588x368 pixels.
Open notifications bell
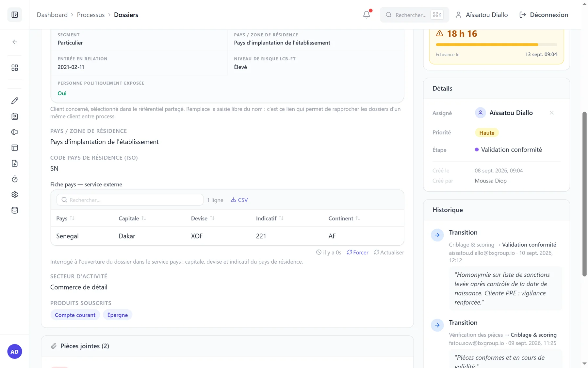tap(367, 15)
